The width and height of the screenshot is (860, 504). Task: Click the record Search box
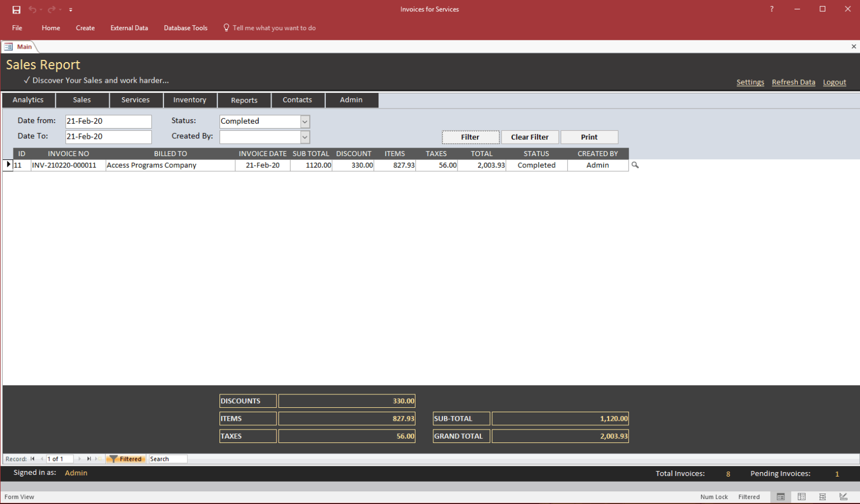(167, 459)
